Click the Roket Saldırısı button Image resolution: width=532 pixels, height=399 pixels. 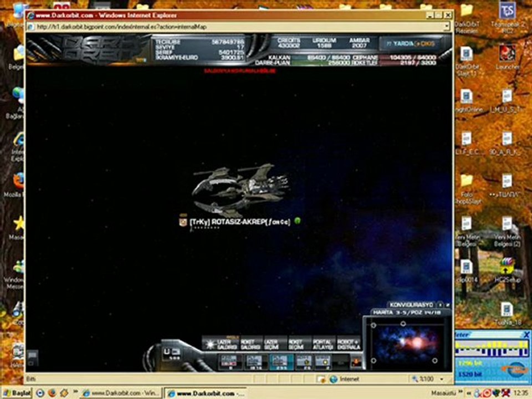click(251, 344)
